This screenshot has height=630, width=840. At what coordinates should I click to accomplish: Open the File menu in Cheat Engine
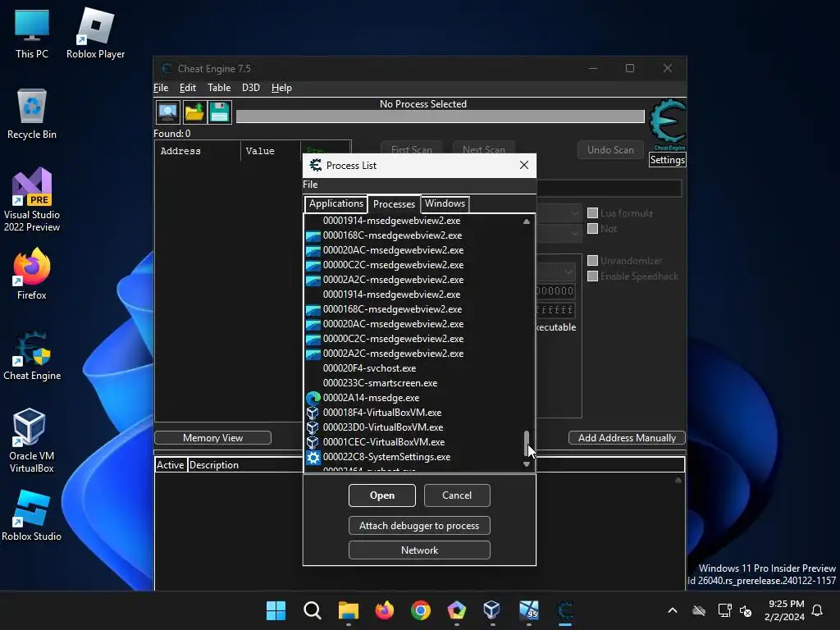161,88
